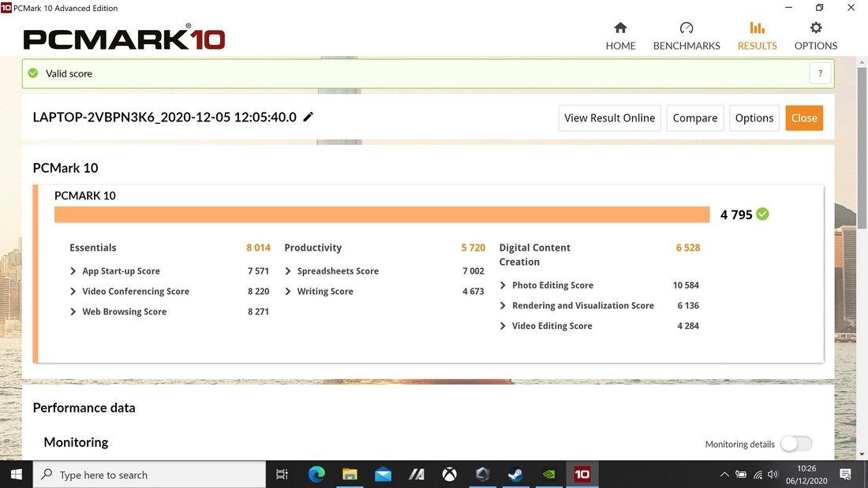The height and width of the screenshot is (488, 868).
Task: Open the MSI Dragon app taskbar icon
Action: (x=417, y=474)
